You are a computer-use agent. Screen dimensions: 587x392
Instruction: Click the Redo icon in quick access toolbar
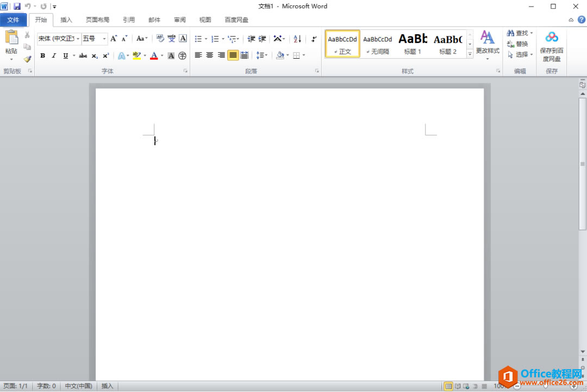click(43, 7)
